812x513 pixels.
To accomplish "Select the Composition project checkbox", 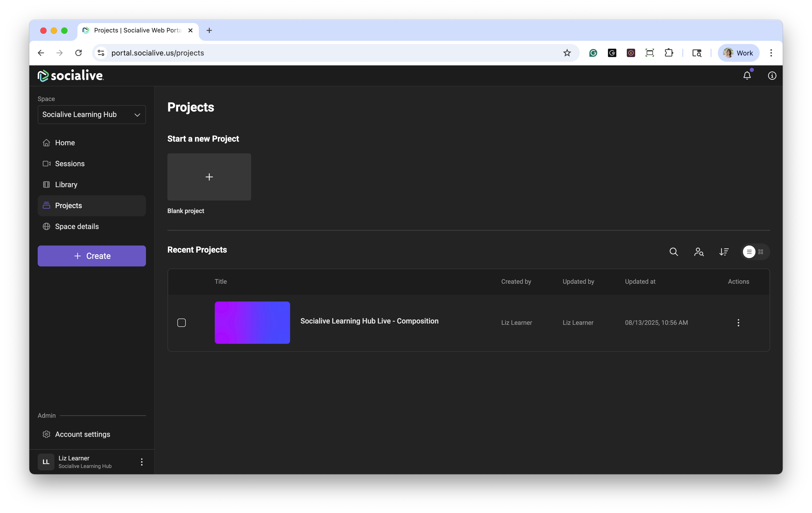I will 182,323.
